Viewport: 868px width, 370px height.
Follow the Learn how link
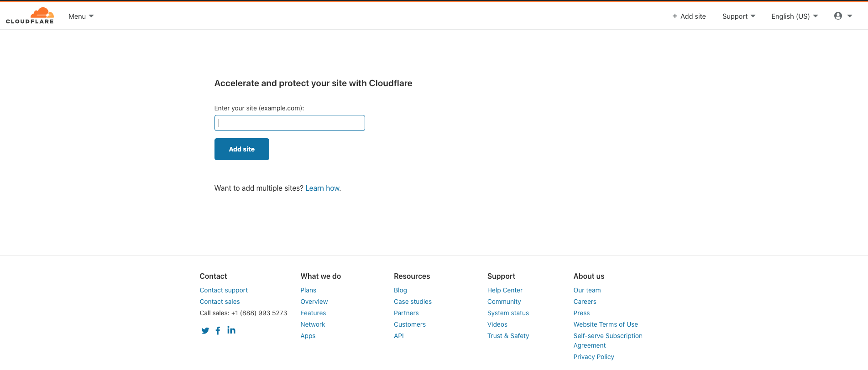coord(322,188)
